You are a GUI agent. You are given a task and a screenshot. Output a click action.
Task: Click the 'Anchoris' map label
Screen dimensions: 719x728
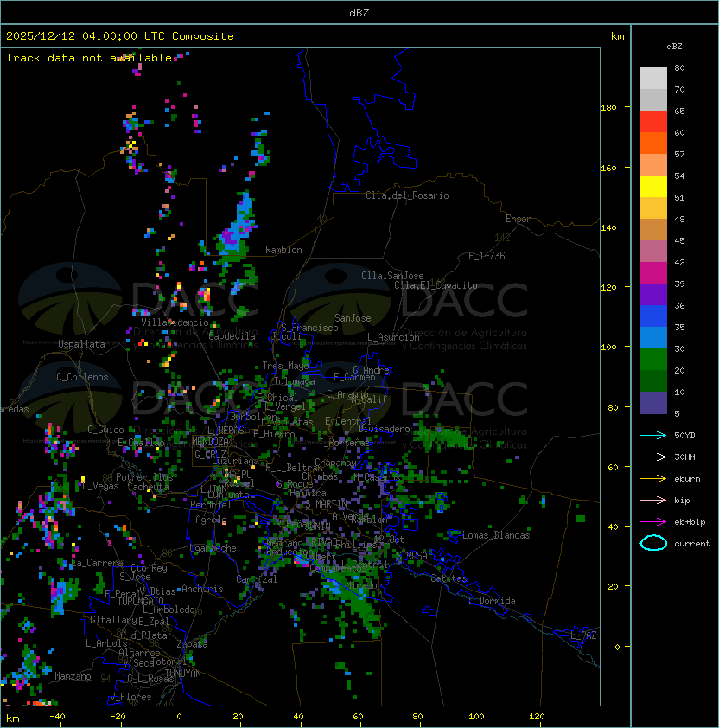point(202,589)
